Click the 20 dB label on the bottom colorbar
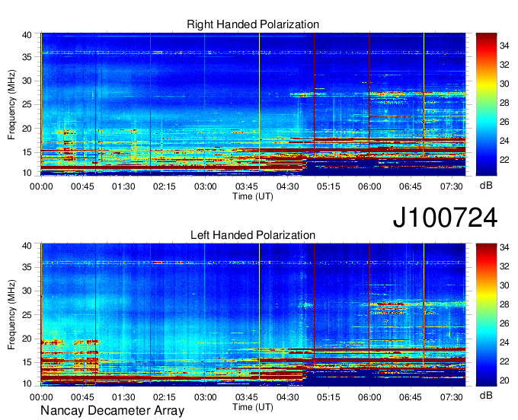518x420 pixels. (504, 380)
